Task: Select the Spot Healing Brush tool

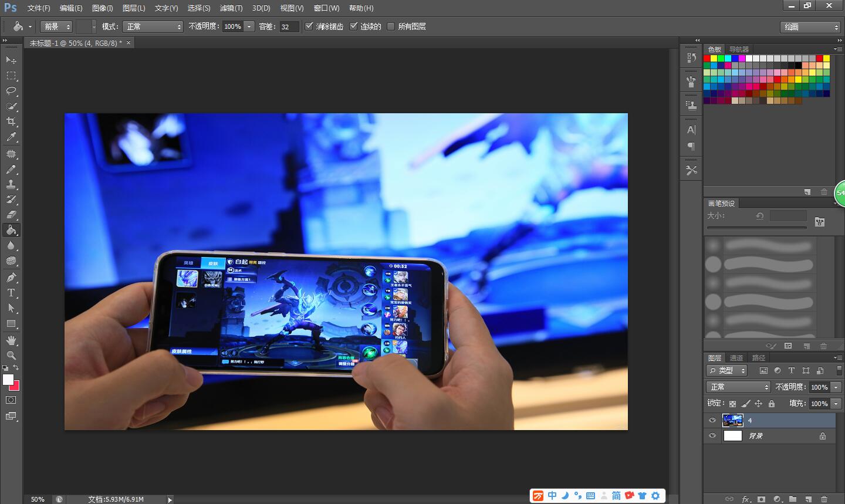Action: pyautogui.click(x=11, y=154)
